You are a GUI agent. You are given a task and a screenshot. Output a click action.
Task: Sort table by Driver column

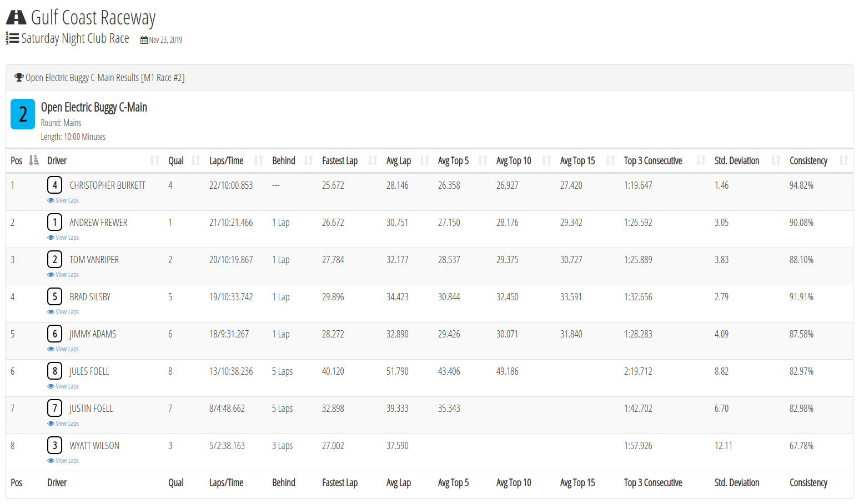(103, 160)
